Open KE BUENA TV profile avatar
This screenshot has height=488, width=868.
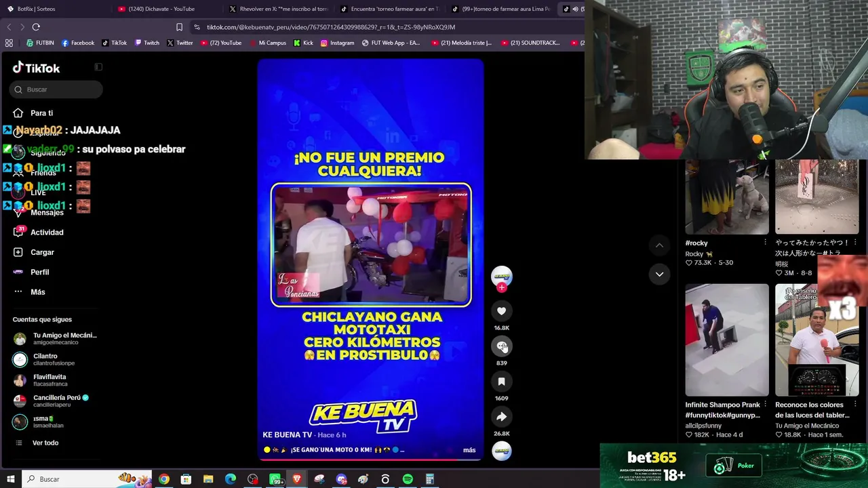[501, 276]
